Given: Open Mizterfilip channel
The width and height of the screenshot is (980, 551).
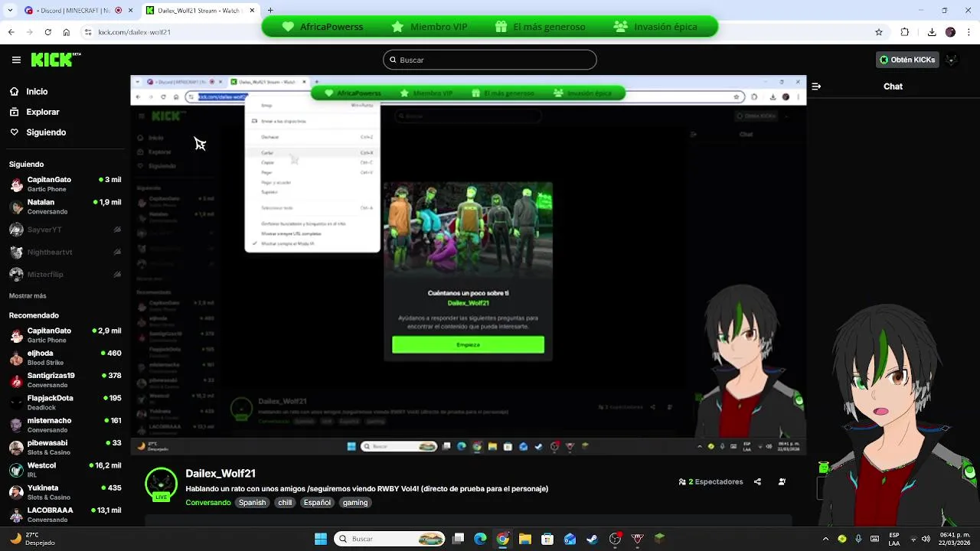Looking at the screenshot, I should (x=65, y=274).
